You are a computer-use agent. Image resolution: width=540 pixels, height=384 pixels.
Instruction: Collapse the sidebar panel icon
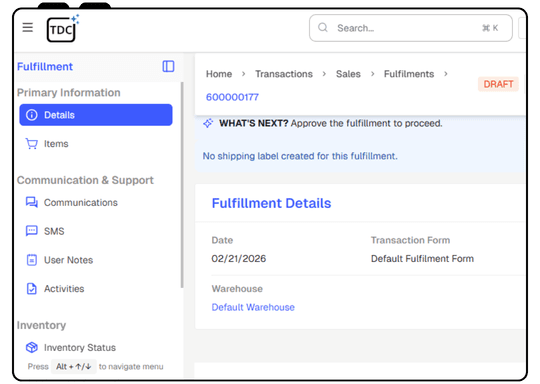168,66
